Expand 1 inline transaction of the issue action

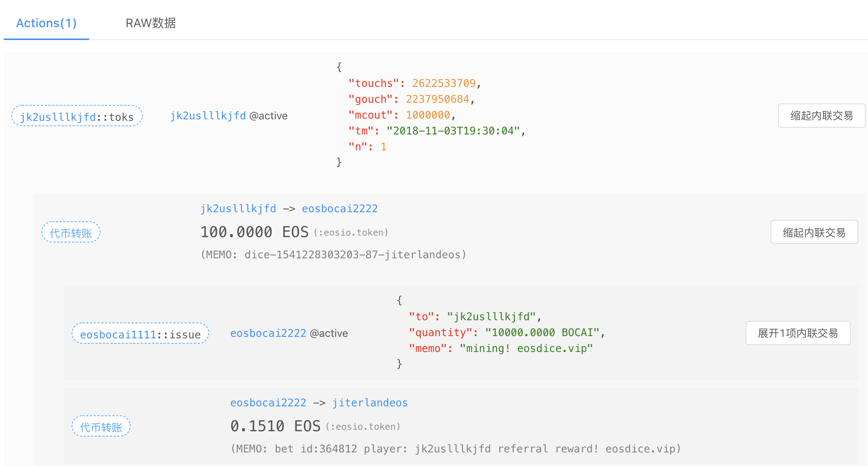pyautogui.click(x=797, y=333)
